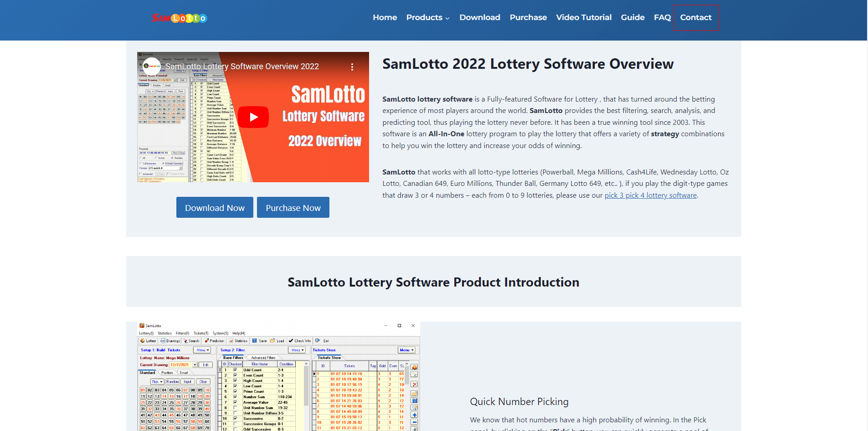The height and width of the screenshot is (431, 868).
Task: Open the Guide menu item
Action: coord(632,17)
